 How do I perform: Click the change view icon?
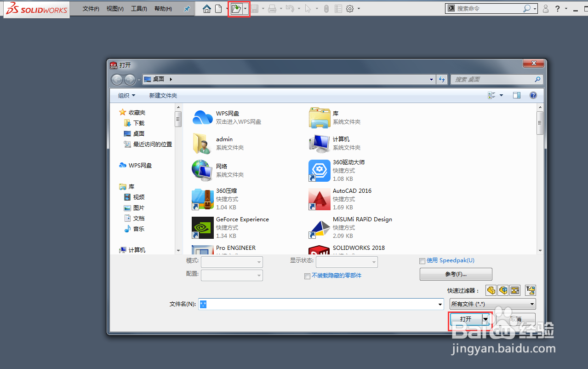click(491, 95)
